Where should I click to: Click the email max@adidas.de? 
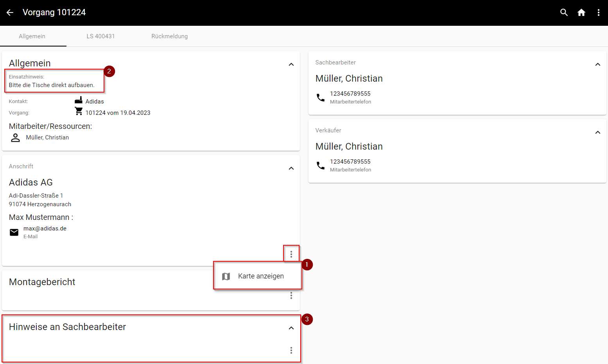45,228
